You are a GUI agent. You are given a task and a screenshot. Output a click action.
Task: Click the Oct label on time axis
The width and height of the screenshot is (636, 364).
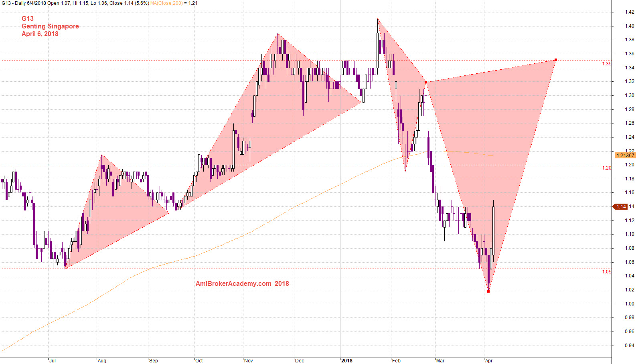pos(199,361)
